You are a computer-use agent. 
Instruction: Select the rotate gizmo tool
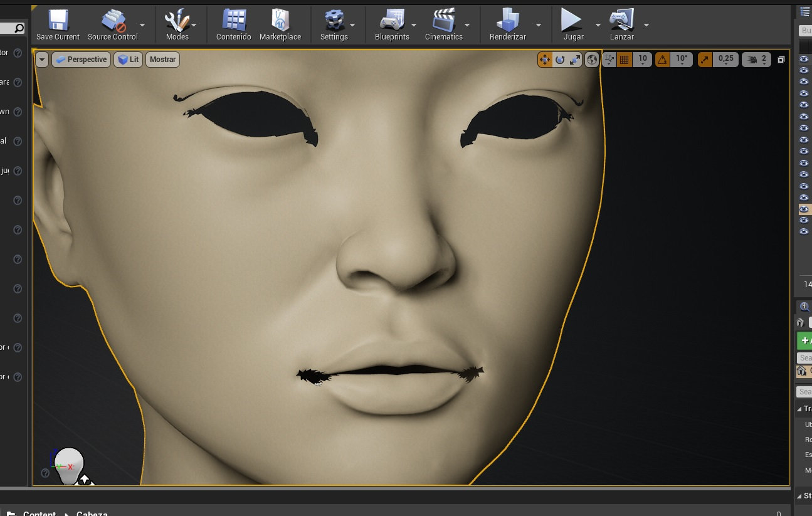(560, 60)
